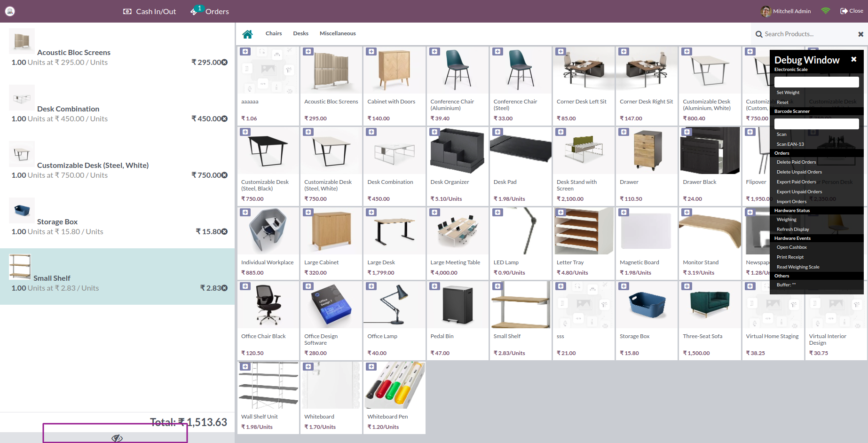This screenshot has width=868, height=443.
Task: Click the home category icon
Action: (248, 33)
